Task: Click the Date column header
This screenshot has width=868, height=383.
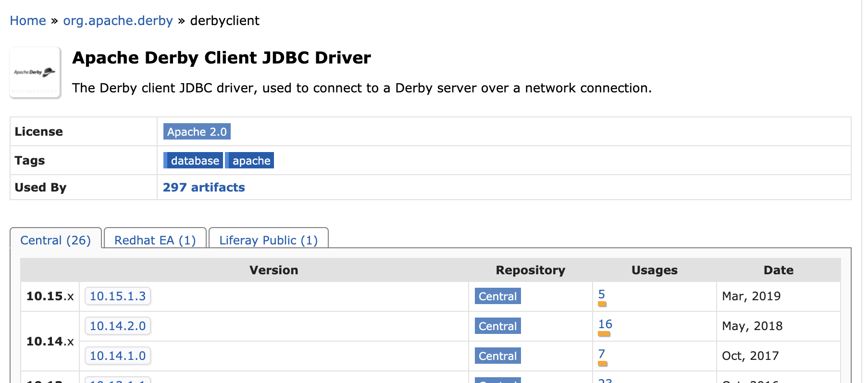Action: coord(779,270)
